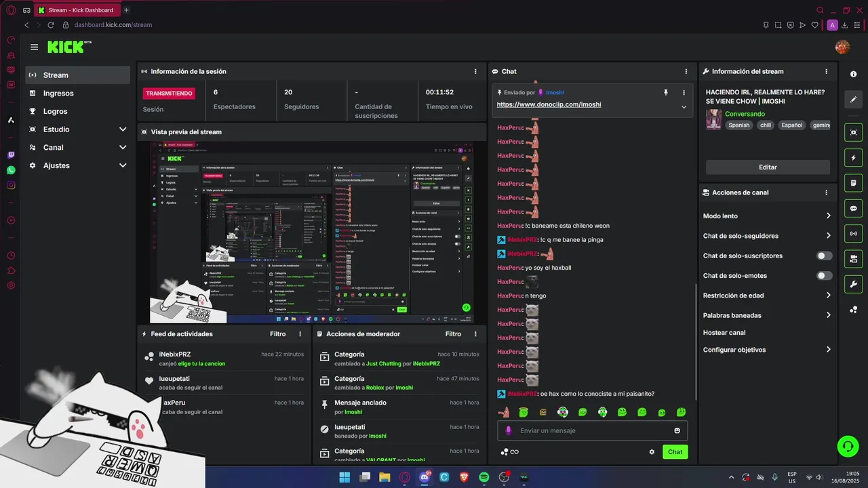
Task: Click the info icon in right toolbar
Action: pos(853,74)
